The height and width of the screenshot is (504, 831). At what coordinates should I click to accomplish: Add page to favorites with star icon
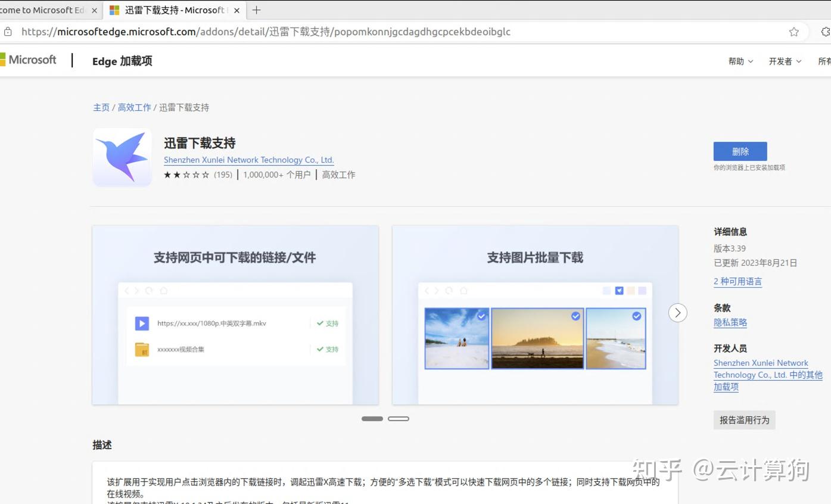click(793, 32)
